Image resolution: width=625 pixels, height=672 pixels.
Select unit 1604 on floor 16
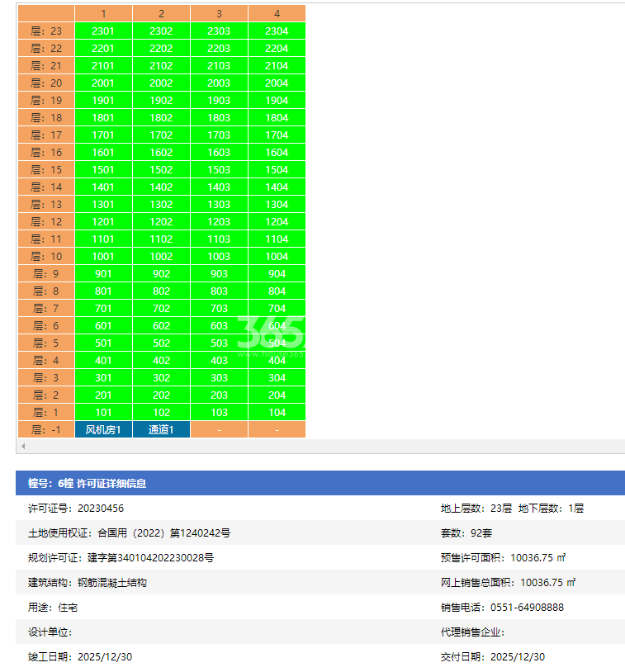click(277, 153)
